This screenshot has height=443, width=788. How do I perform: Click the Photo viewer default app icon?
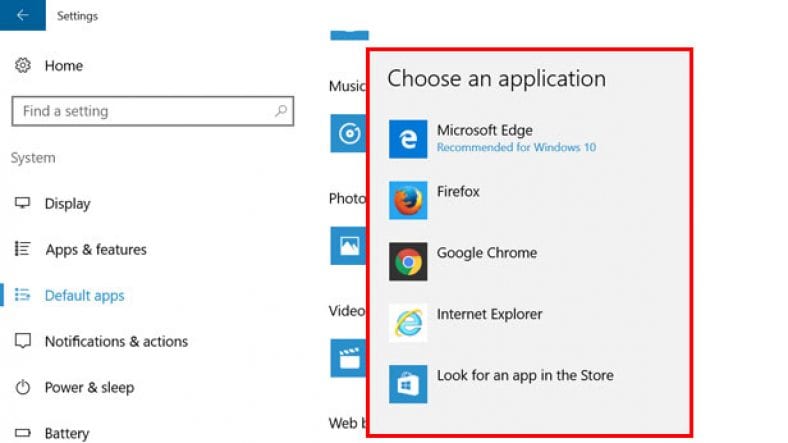[x=348, y=246]
